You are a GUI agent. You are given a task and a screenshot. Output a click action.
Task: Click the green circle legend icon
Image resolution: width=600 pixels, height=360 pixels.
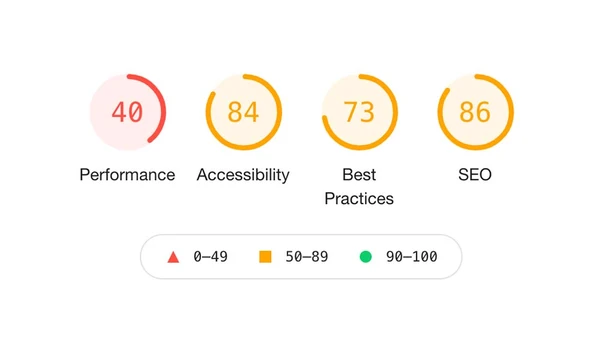point(366,256)
